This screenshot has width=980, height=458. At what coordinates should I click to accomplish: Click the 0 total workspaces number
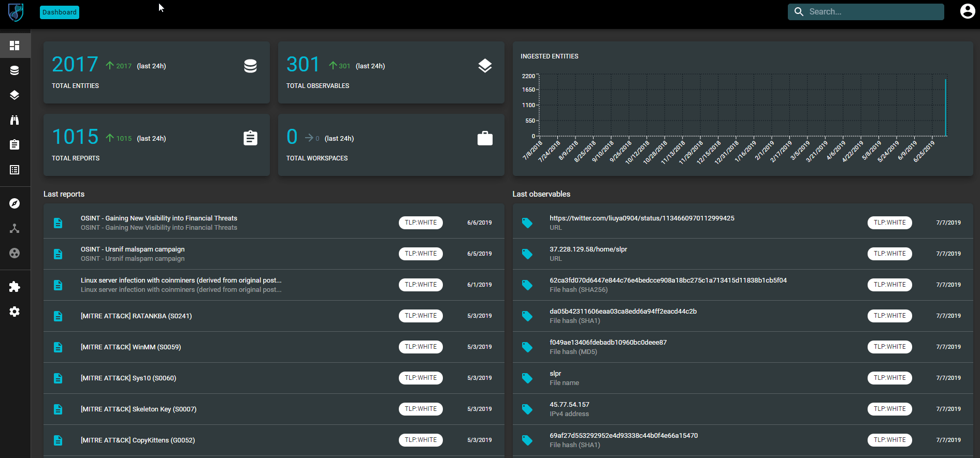pyautogui.click(x=292, y=137)
